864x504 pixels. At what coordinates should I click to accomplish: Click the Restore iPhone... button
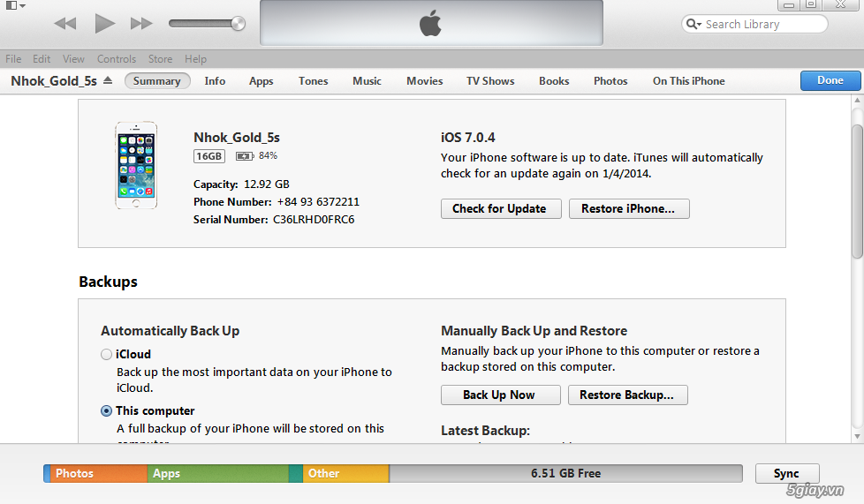629,209
